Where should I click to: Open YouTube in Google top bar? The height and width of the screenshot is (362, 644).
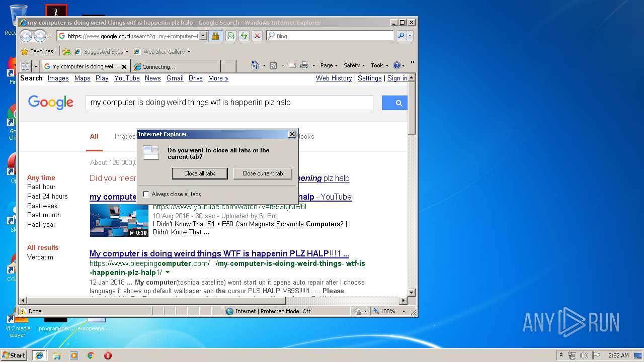click(127, 78)
